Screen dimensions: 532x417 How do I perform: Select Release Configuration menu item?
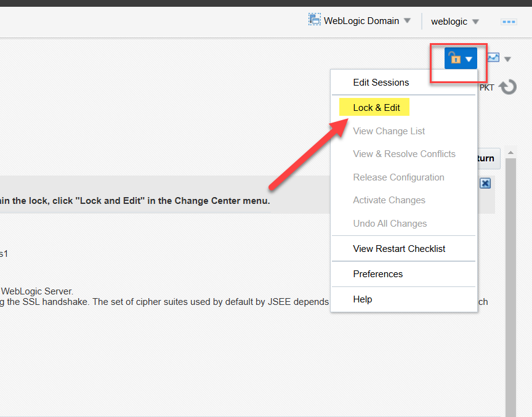[x=398, y=177]
